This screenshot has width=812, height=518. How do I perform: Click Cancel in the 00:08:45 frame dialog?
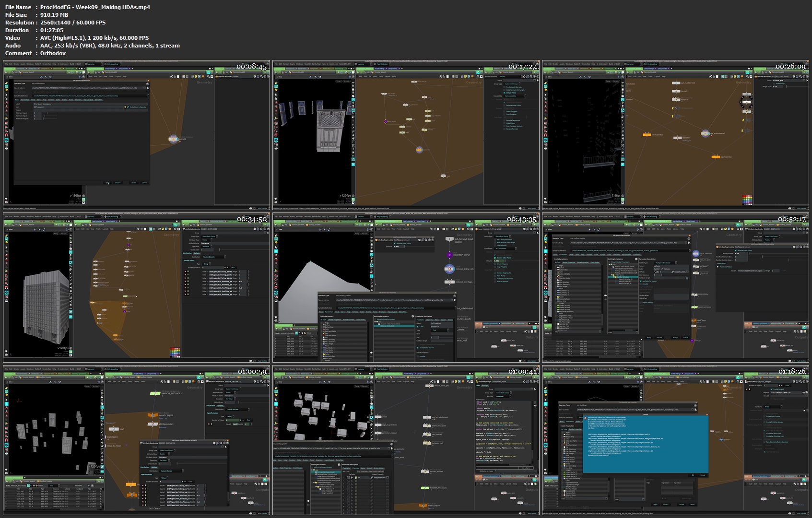[x=144, y=183]
